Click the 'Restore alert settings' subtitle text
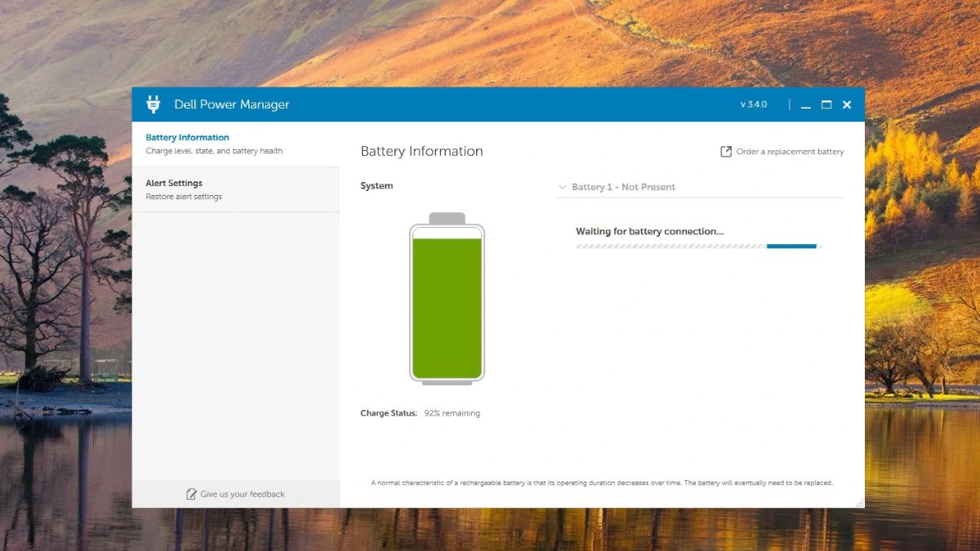Screen dimensions: 980x551 point(184,197)
